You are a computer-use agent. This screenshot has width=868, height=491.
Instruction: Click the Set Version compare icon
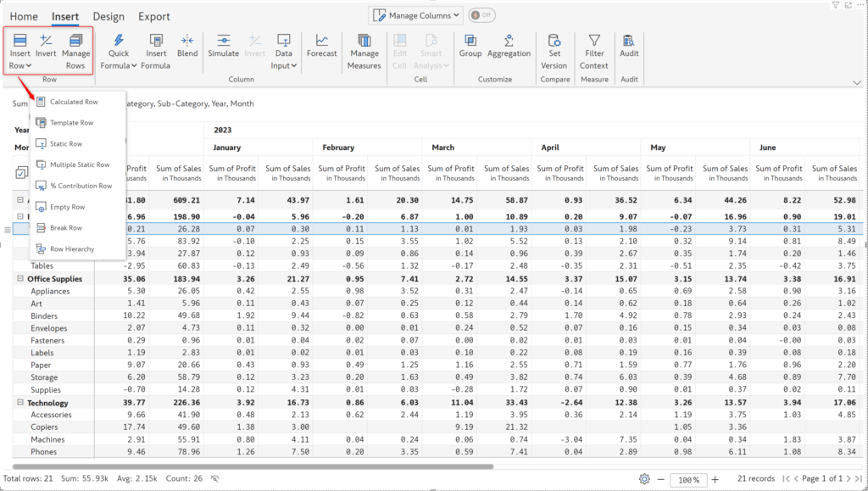tap(554, 51)
